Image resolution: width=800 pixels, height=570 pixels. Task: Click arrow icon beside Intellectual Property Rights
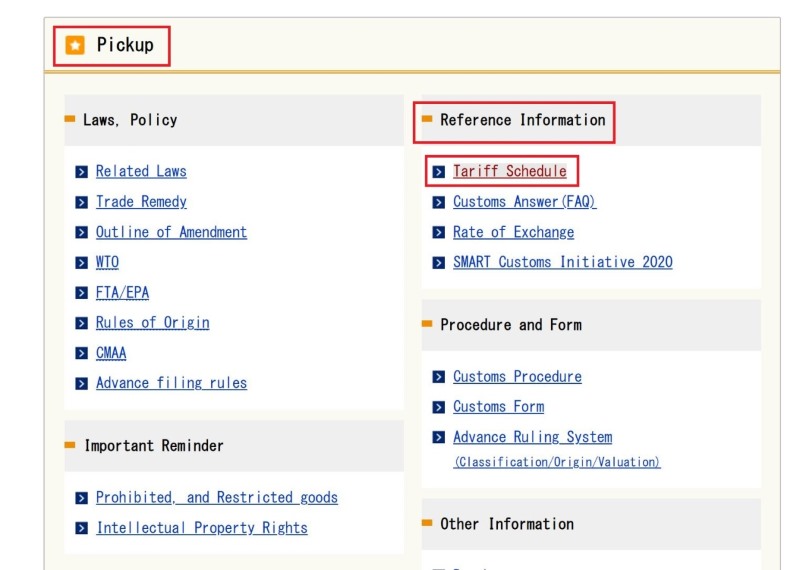(x=82, y=528)
